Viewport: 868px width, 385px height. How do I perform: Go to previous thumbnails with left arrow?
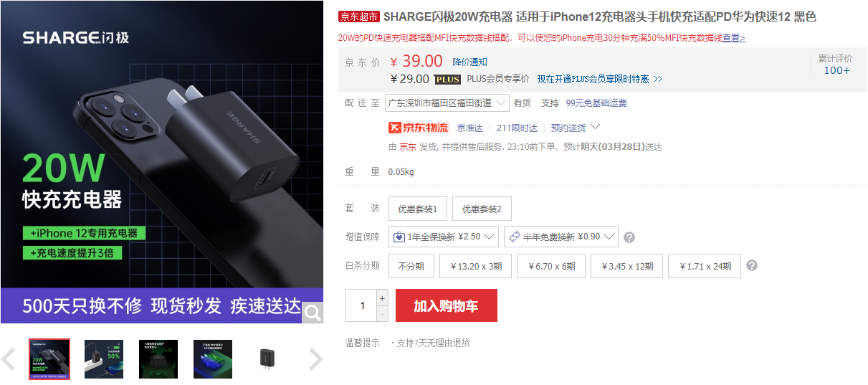pyautogui.click(x=9, y=359)
